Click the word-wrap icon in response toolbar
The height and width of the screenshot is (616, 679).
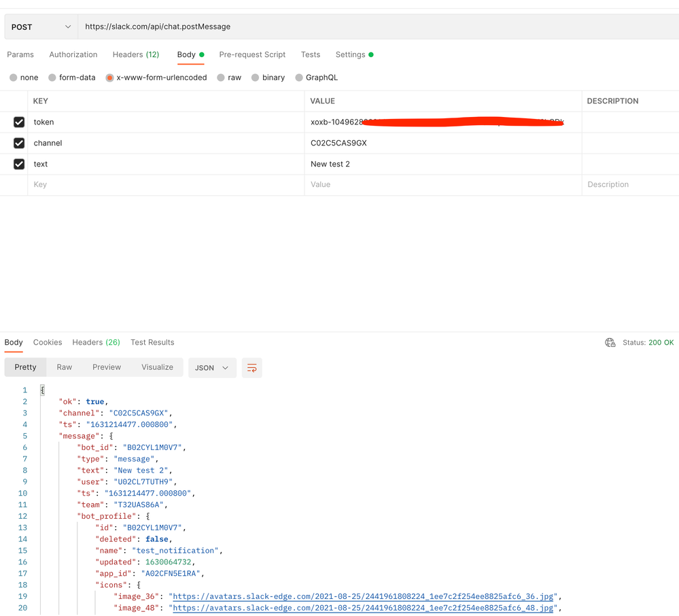click(x=251, y=368)
